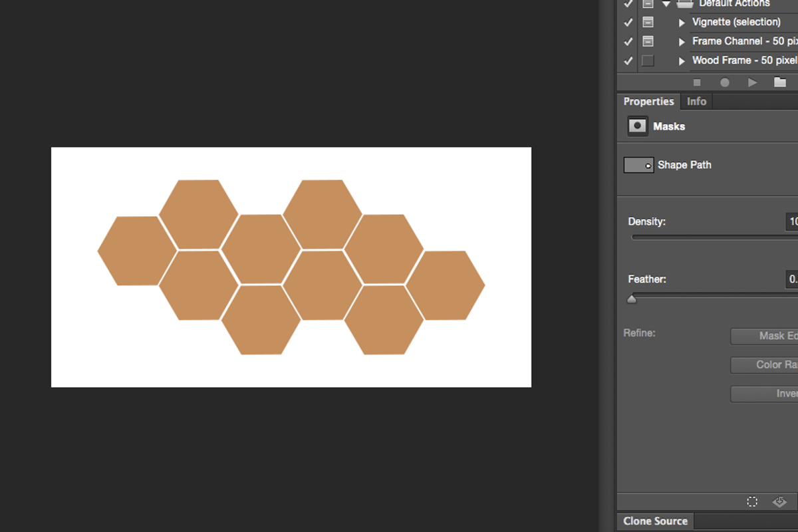Expand the Frame Channel action

682,42
